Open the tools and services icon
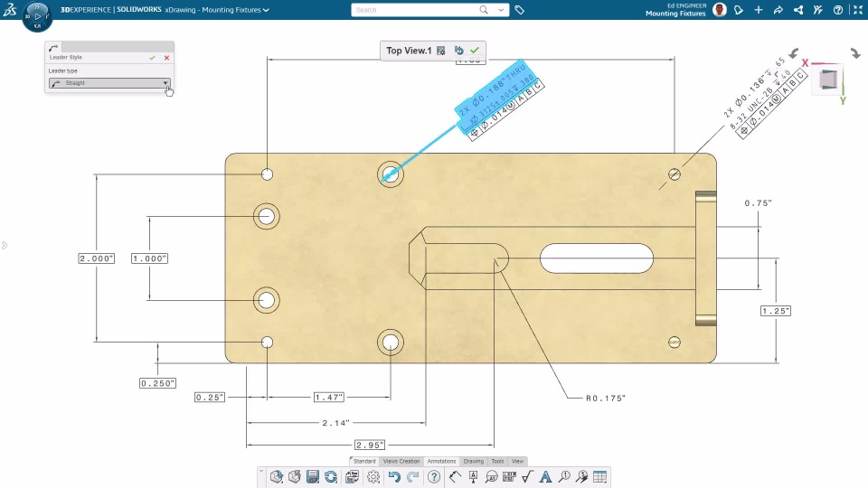 (x=818, y=10)
